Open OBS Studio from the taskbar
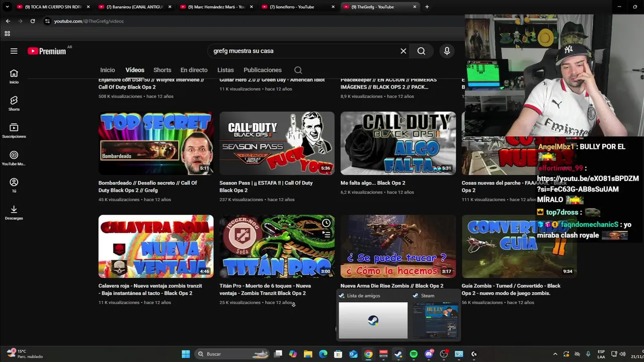 click(x=444, y=354)
